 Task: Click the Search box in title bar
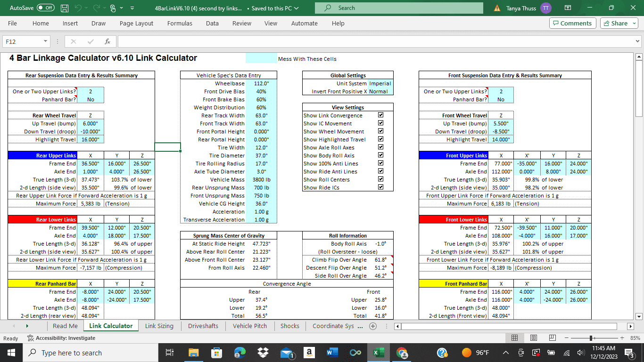[398, 8]
